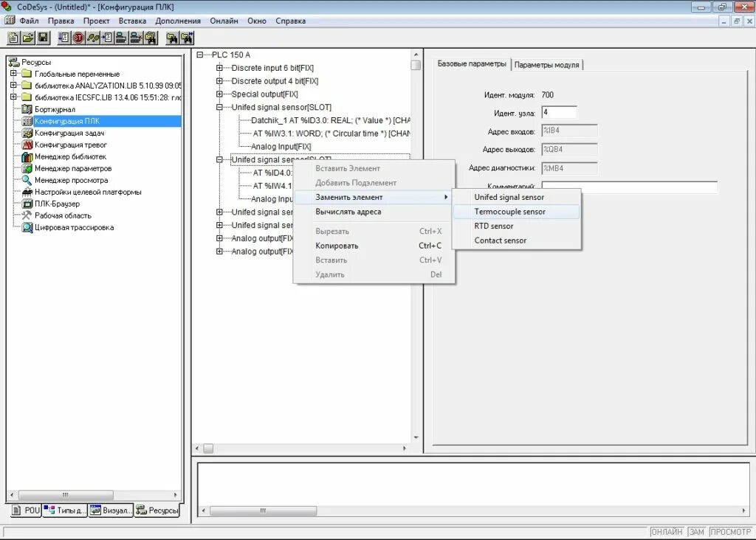The width and height of the screenshot is (756, 540).
Task: Choose Заменить элемент in context menu
Action: point(374,197)
